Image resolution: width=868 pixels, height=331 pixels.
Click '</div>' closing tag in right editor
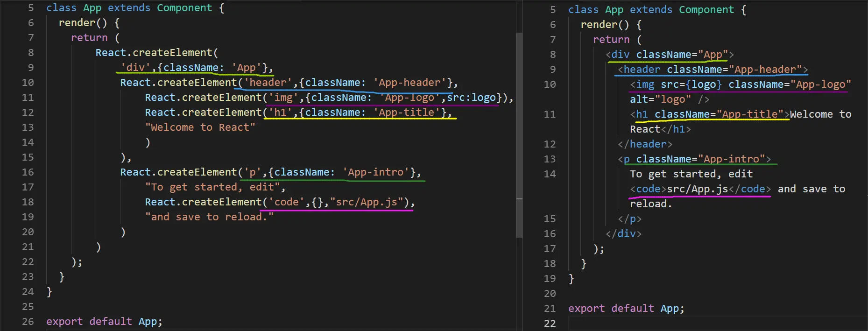tap(624, 234)
